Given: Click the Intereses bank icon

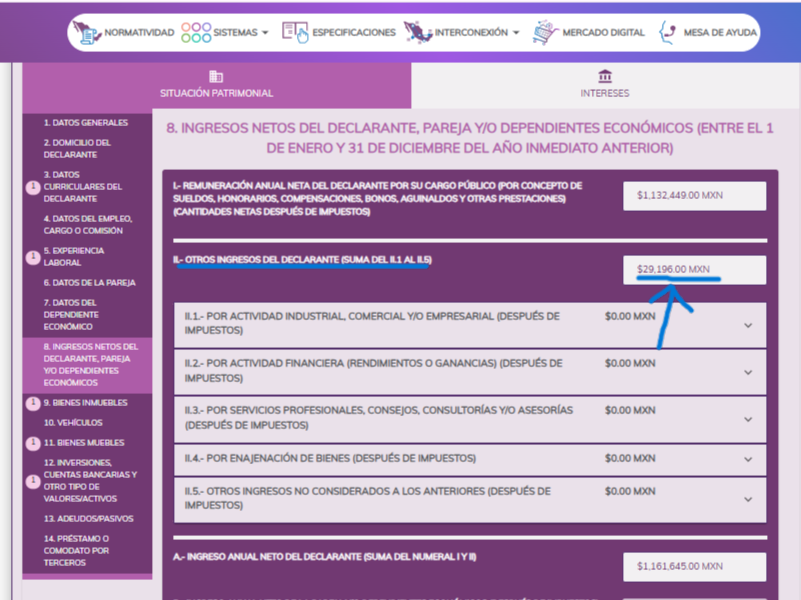Looking at the screenshot, I should pos(605,77).
